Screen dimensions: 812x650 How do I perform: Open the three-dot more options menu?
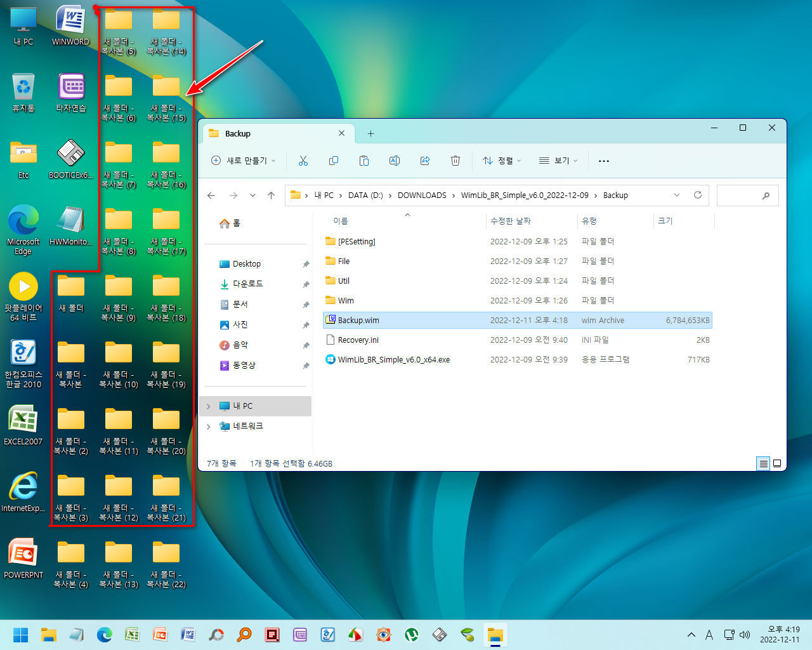click(604, 161)
